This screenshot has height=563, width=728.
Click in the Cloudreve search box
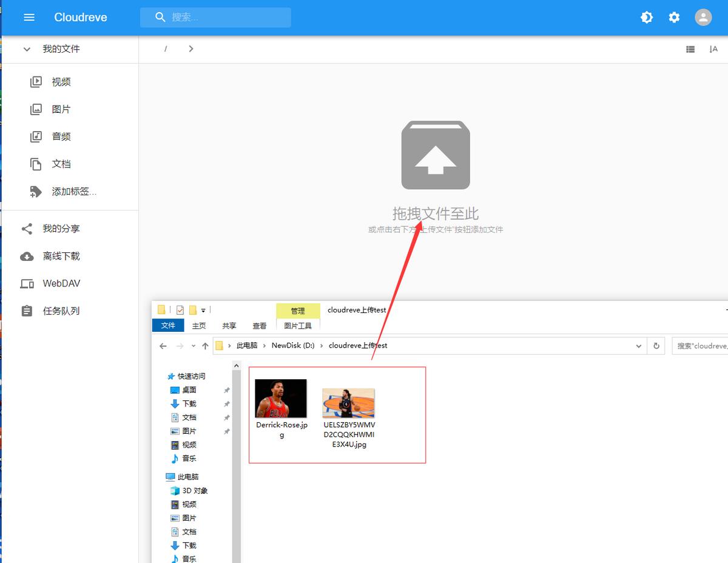pyautogui.click(x=224, y=17)
